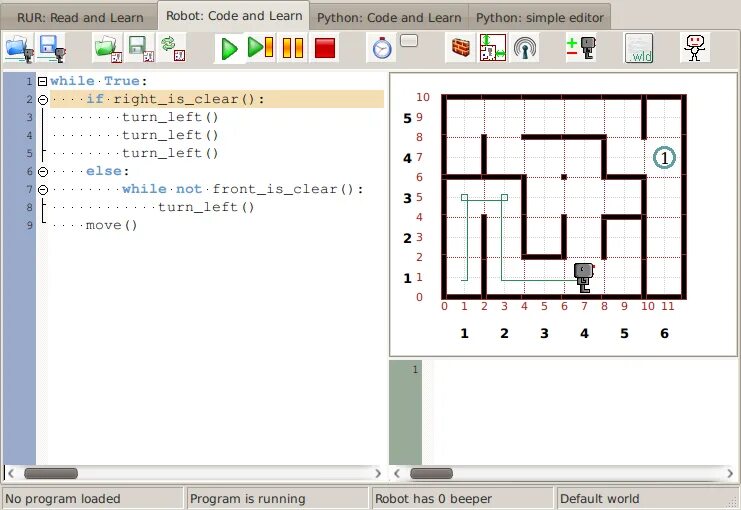Click 'No program loaded' status field
The height and width of the screenshot is (510, 741).
[92, 499]
